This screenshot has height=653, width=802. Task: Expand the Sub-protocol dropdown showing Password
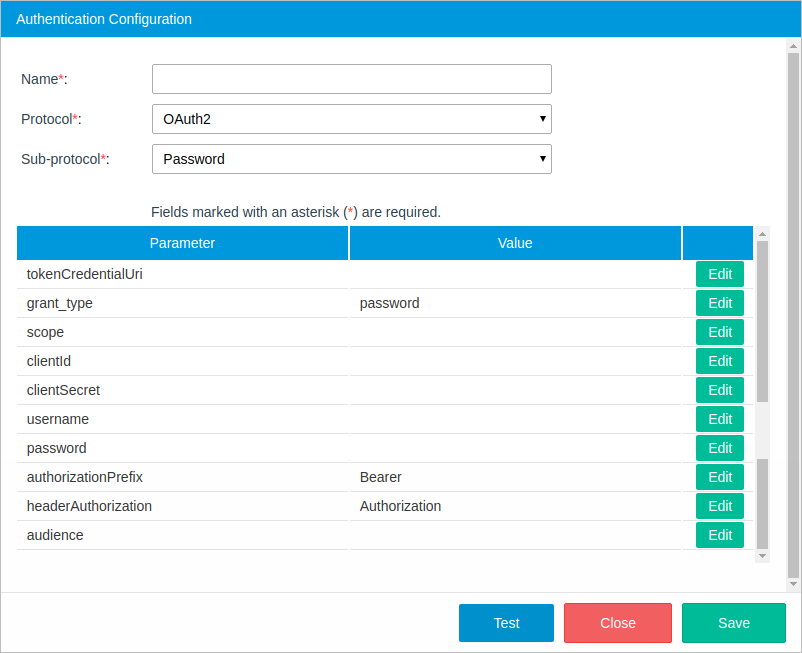[351, 159]
